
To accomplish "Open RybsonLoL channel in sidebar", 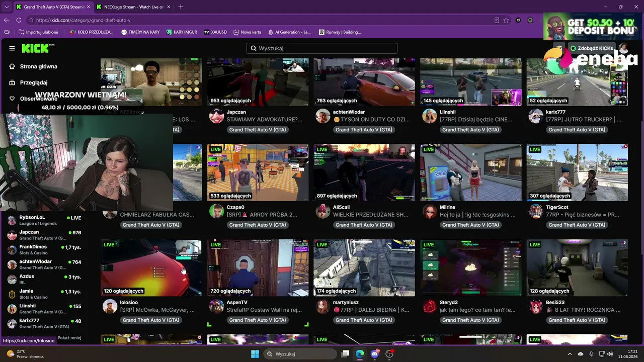I will tap(44, 220).
